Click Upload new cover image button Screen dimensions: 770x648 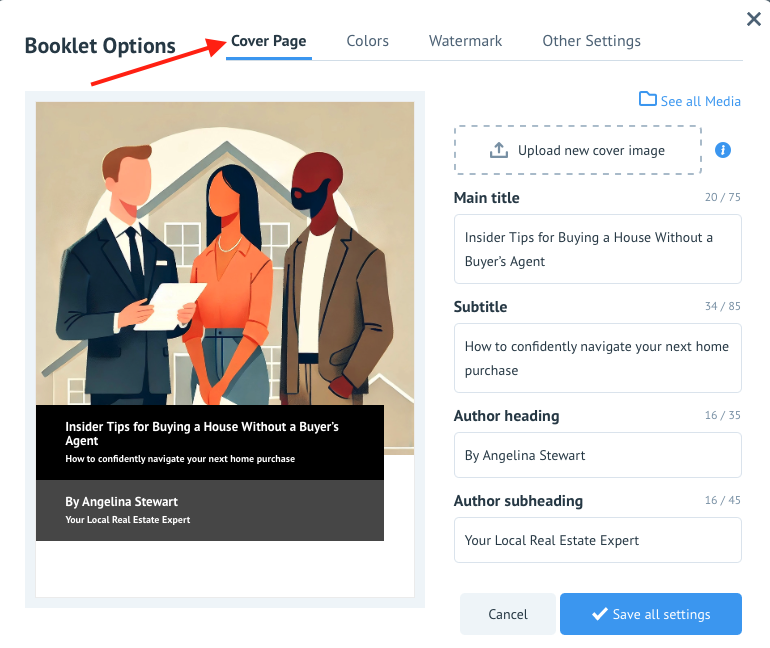(x=578, y=150)
